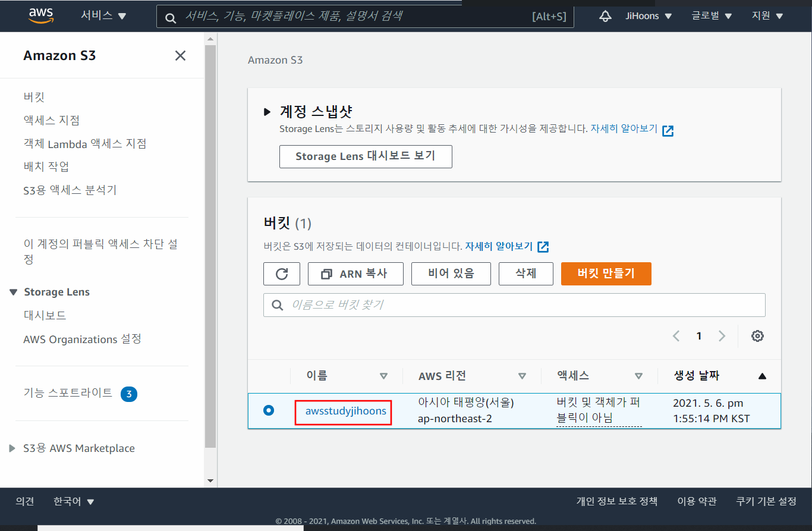Click the search magnifier in top bar
The height and width of the screenshot is (531, 812).
point(171,18)
